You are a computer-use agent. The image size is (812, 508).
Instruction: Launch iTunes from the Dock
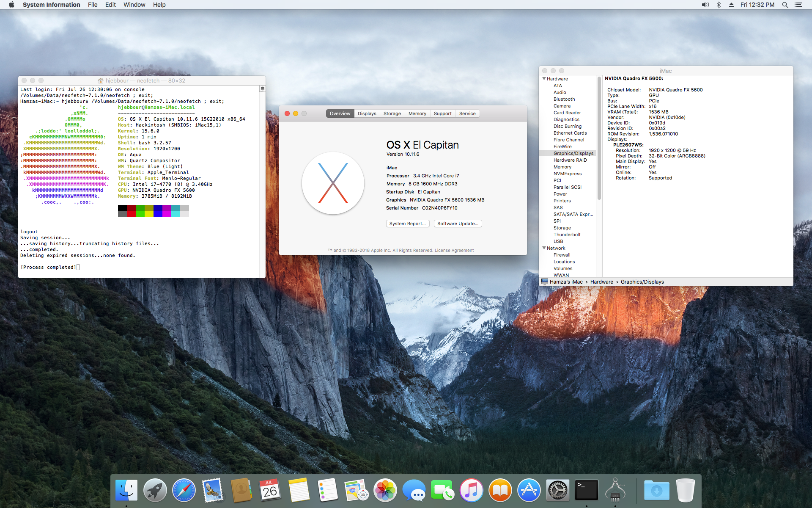coord(471,490)
